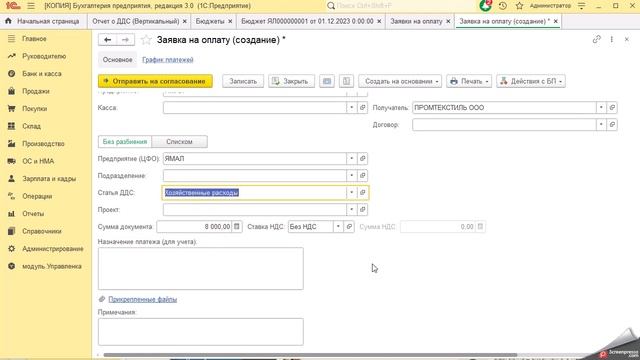
Task: Close the Бюджет ЯЛ000000001 tab
Action: pos(379,21)
